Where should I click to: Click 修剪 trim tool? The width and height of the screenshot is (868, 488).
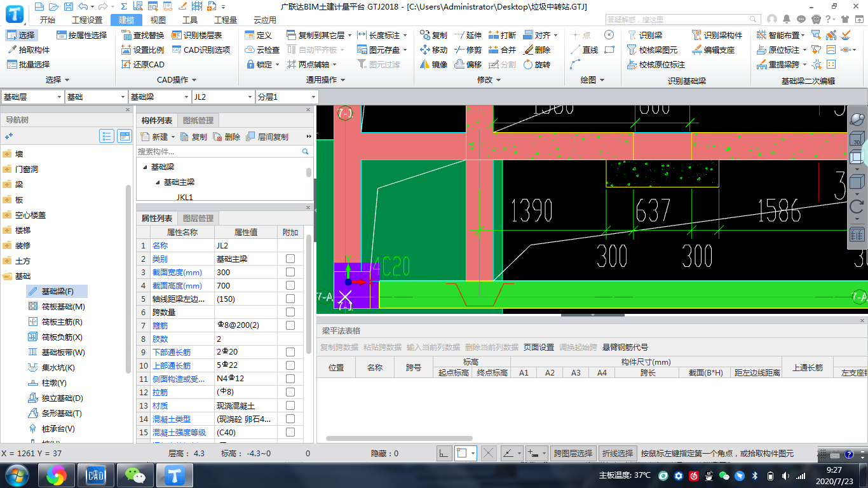click(x=468, y=50)
